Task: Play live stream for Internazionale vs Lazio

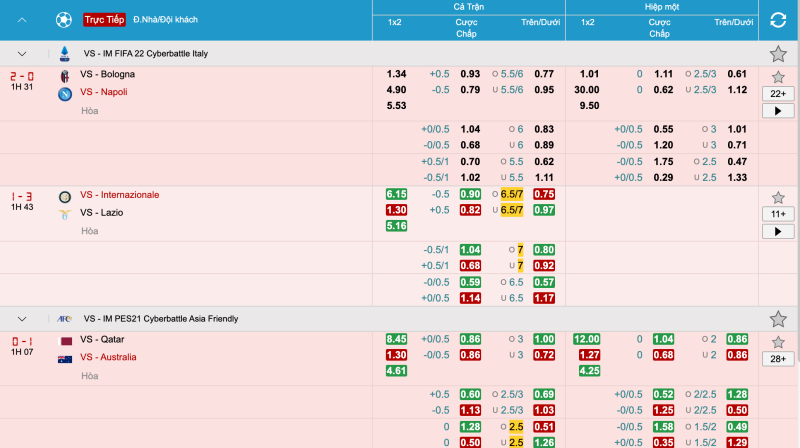Action: tap(778, 231)
